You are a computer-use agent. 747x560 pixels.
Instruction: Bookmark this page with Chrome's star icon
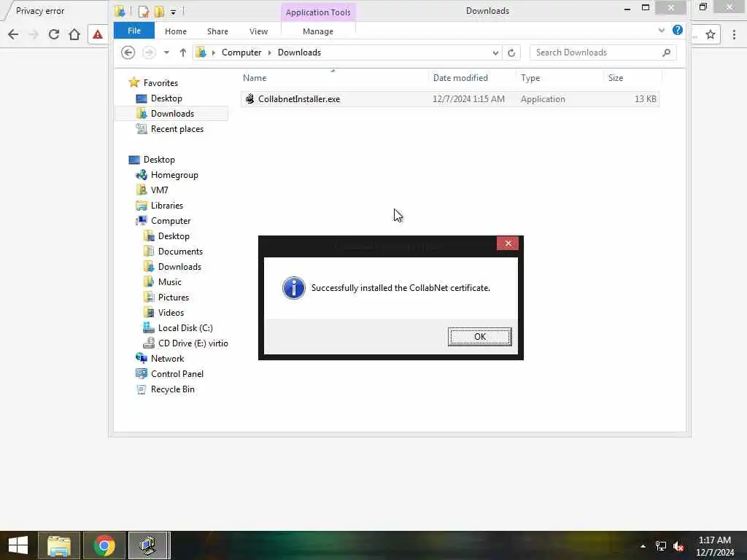[711, 34]
